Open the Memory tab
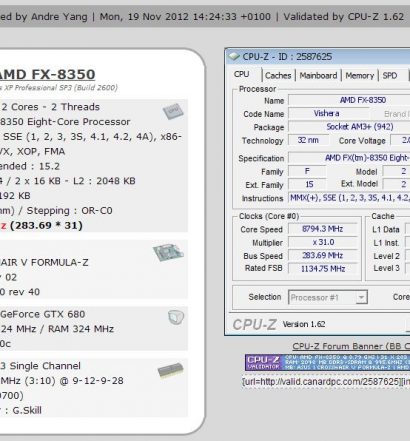The width and height of the screenshot is (410, 441). (x=359, y=76)
